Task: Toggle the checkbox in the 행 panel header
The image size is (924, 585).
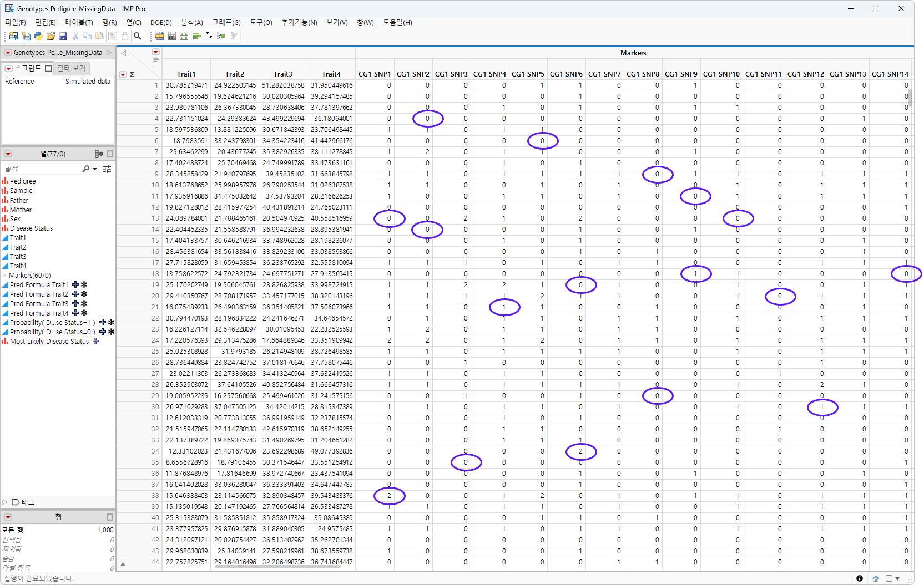Action: coord(110,517)
